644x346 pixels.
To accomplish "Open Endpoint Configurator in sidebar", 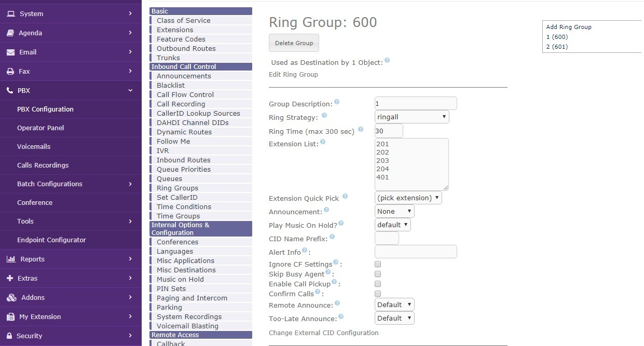I will click(51, 240).
